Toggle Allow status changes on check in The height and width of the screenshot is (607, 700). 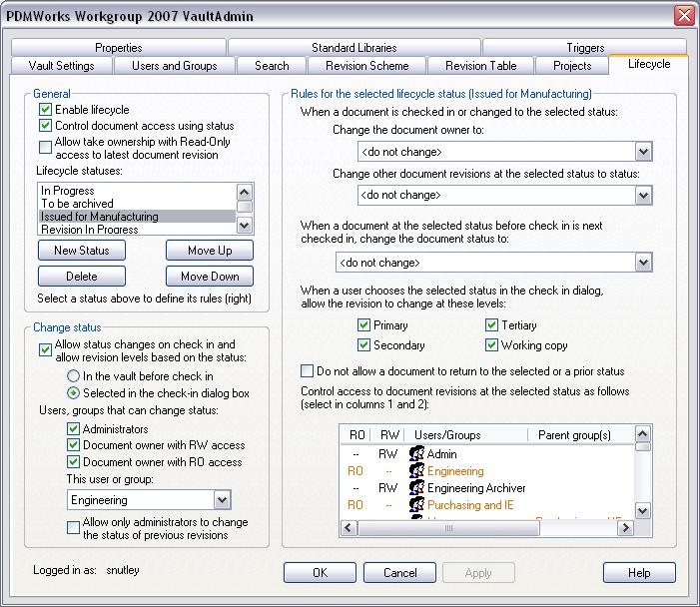(x=45, y=349)
